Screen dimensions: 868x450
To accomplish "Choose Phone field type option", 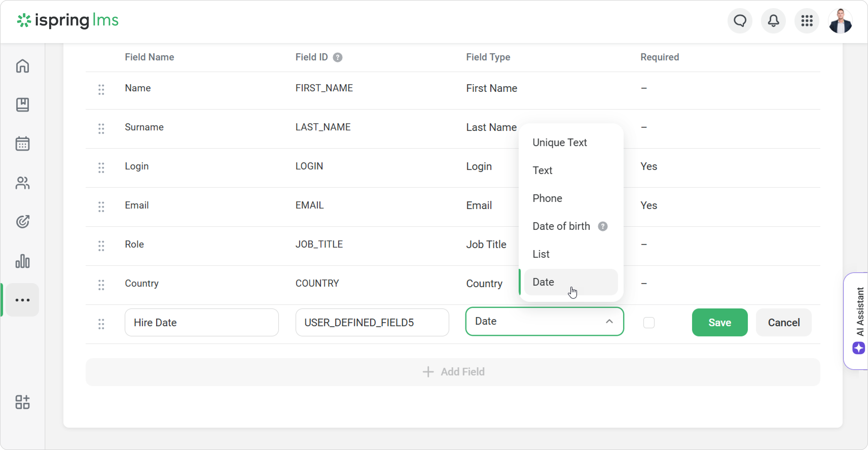I will point(547,198).
